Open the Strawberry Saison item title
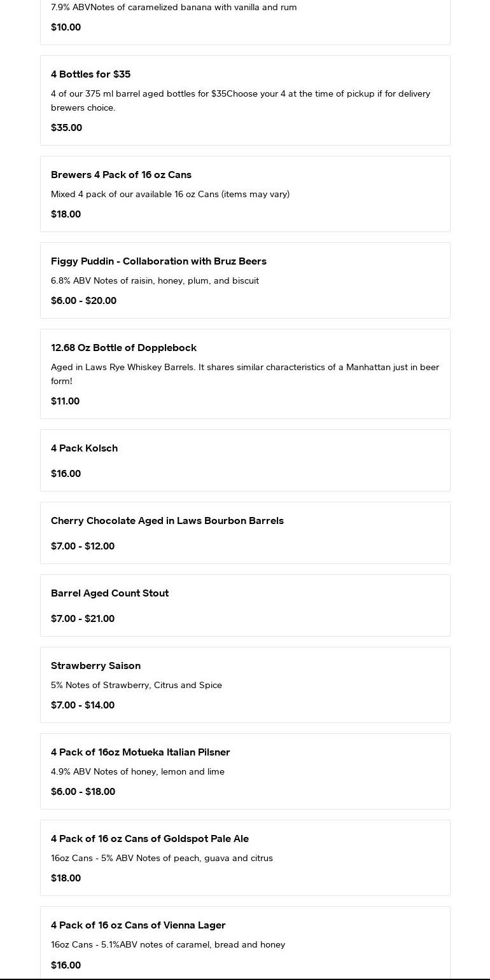Screen dimensions: 490x980 pyautogui.click(x=95, y=666)
